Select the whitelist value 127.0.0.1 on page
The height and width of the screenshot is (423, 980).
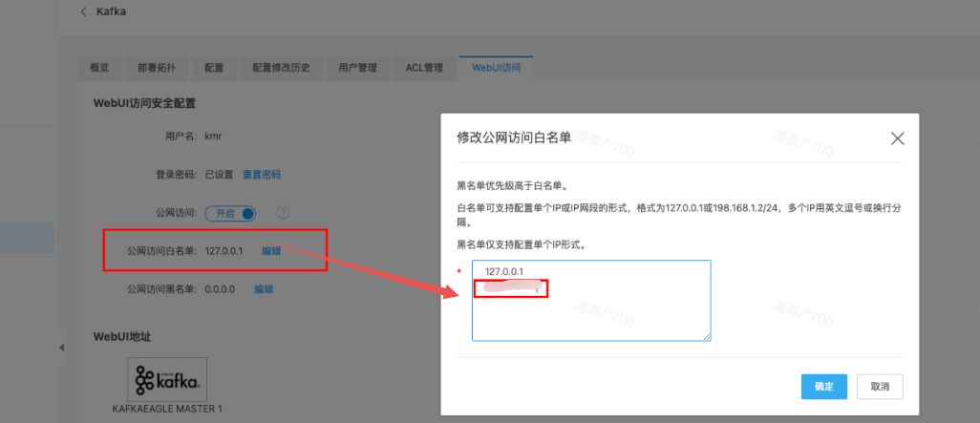pos(224,251)
